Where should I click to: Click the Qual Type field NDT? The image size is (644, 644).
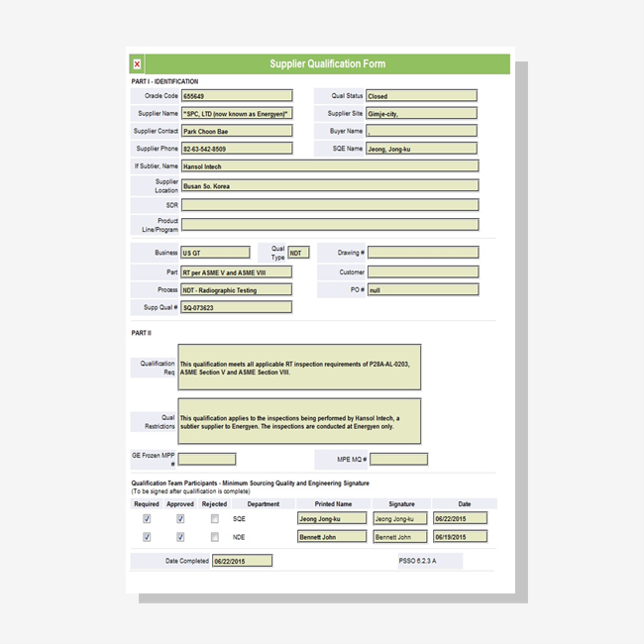(298, 253)
